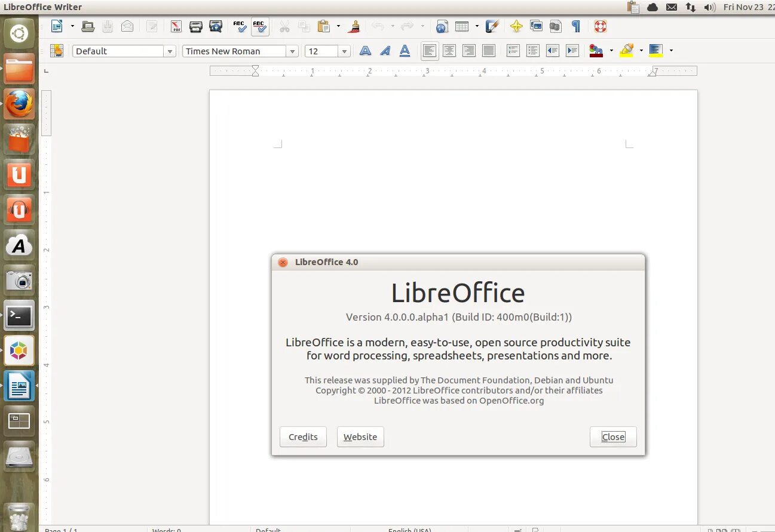The width and height of the screenshot is (775, 532).
Task: Open the mail messaging indicator
Action: click(672, 7)
